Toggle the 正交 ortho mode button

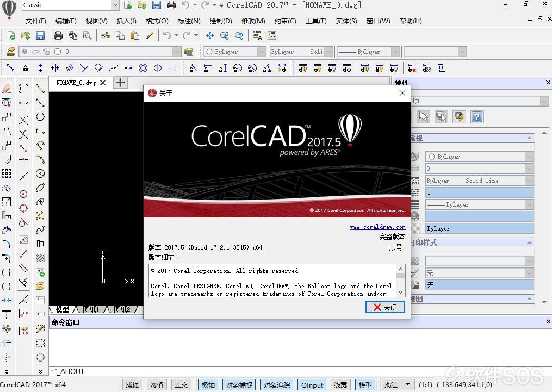point(181,385)
